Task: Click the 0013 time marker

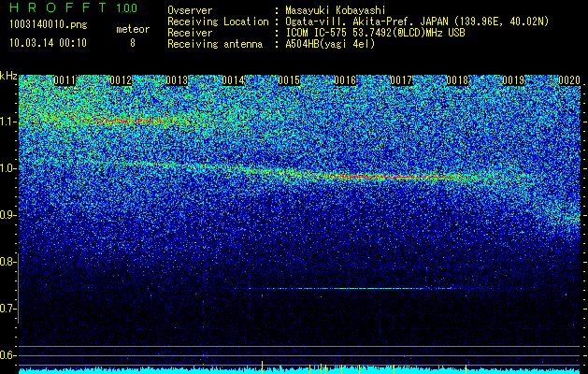Action: (x=177, y=80)
